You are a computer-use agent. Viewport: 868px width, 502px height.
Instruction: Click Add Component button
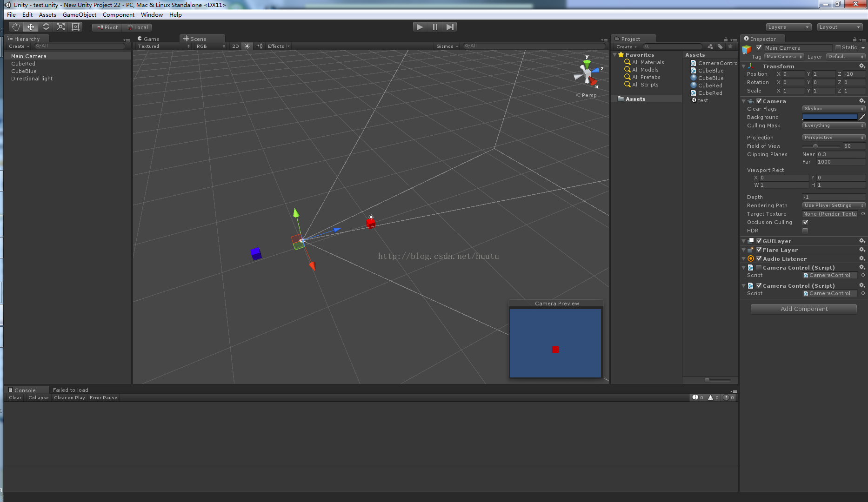(x=804, y=309)
